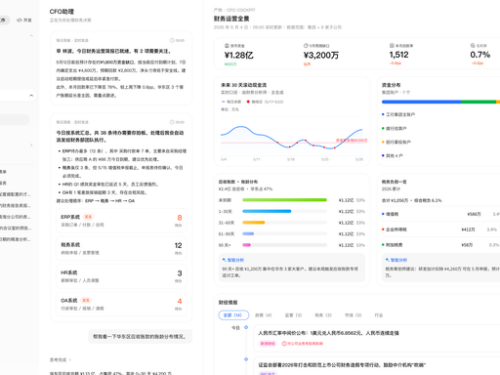Open the 税务系统 card with 12 pending
500x375 pixels.
click(x=121, y=249)
